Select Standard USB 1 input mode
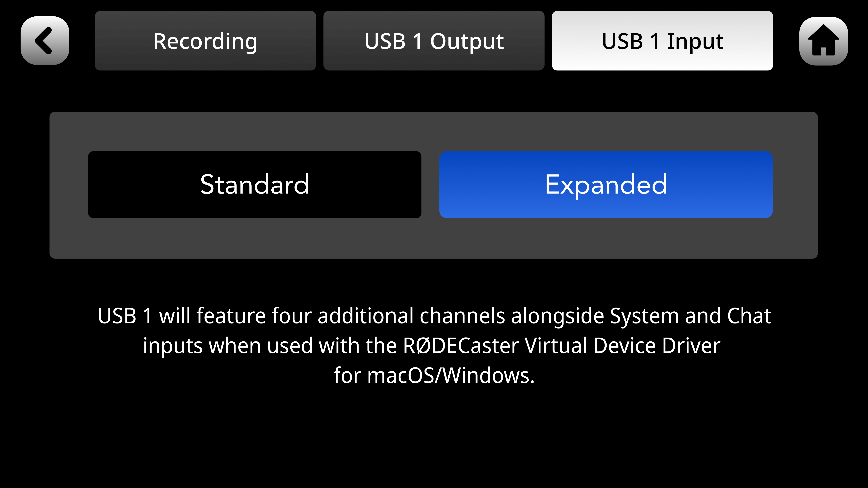868x488 pixels. [x=254, y=185]
